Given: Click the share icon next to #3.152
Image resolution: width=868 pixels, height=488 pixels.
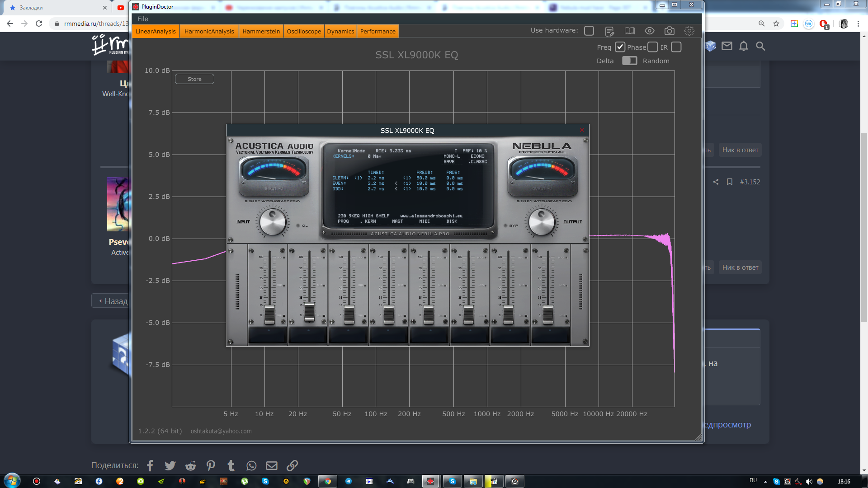Looking at the screenshot, I should pos(716,182).
